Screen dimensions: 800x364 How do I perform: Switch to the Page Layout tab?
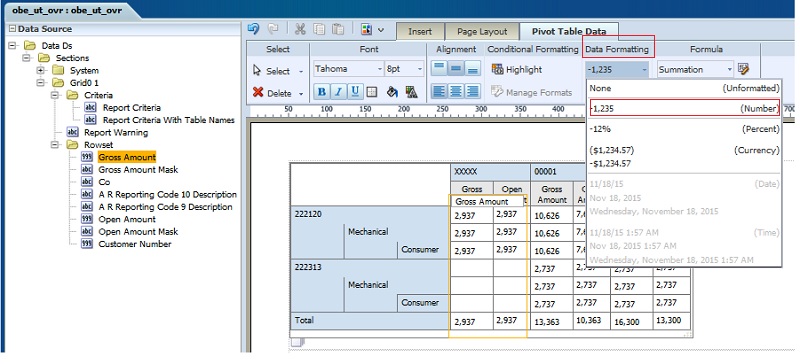[x=482, y=31]
